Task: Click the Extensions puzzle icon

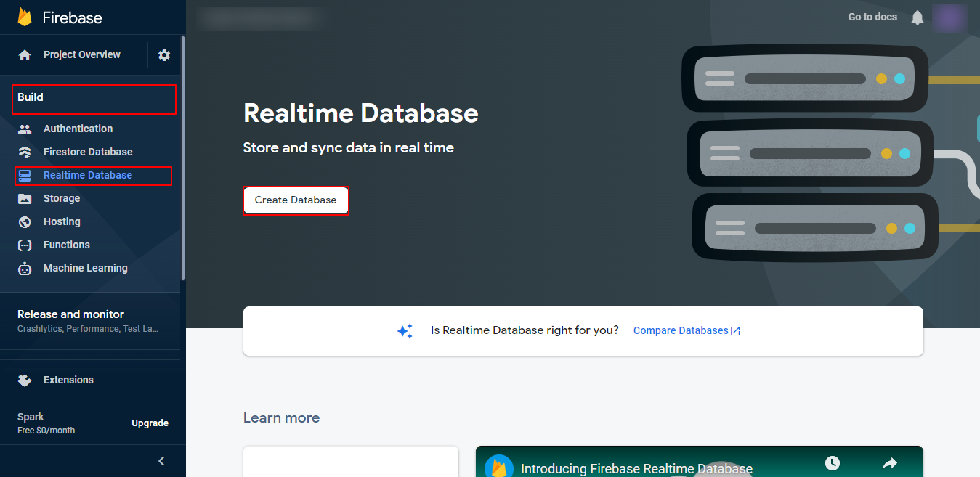Action: pyautogui.click(x=25, y=380)
